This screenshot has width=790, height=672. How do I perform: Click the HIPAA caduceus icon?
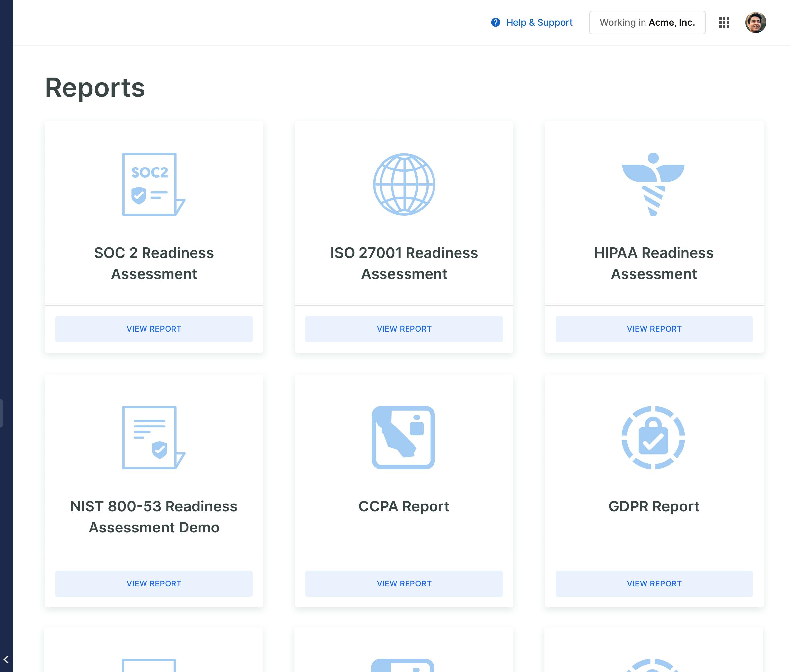653,184
